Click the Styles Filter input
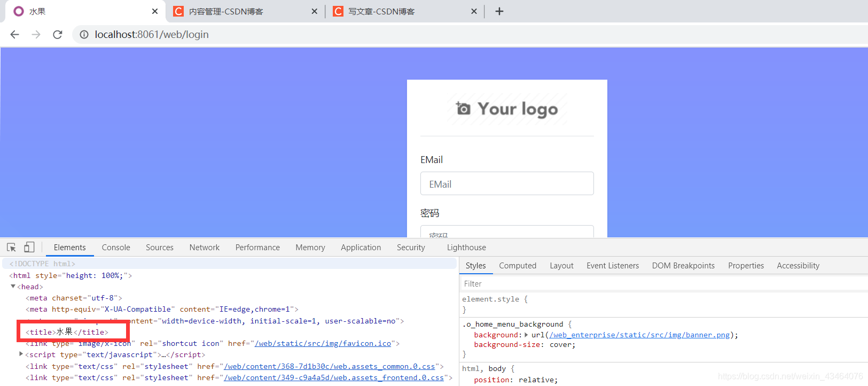Viewport: 868px width, 386px height. point(664,284)
